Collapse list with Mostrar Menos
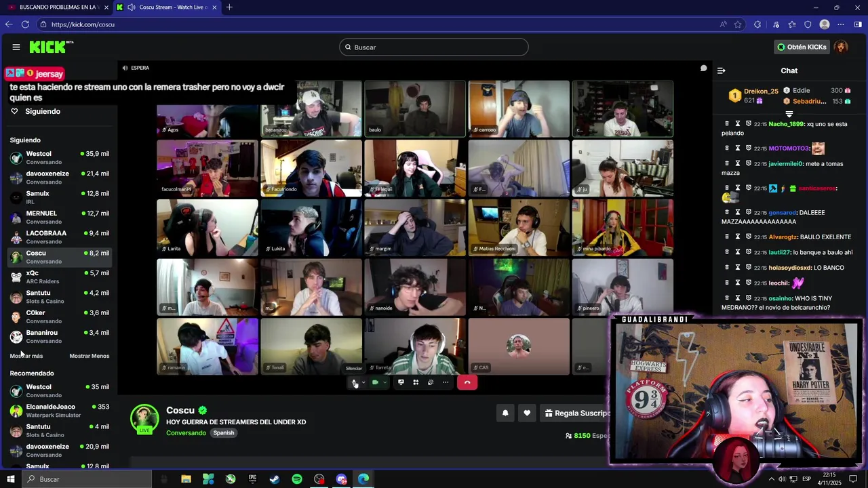The height and width of the screenshot is (488, 868). 89,356
